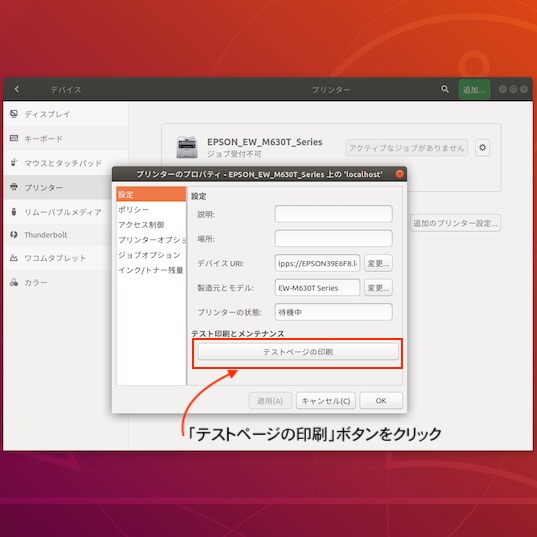Select the プリンターオプション page
The image size is (537, 537).
click(x=151, y=239)
